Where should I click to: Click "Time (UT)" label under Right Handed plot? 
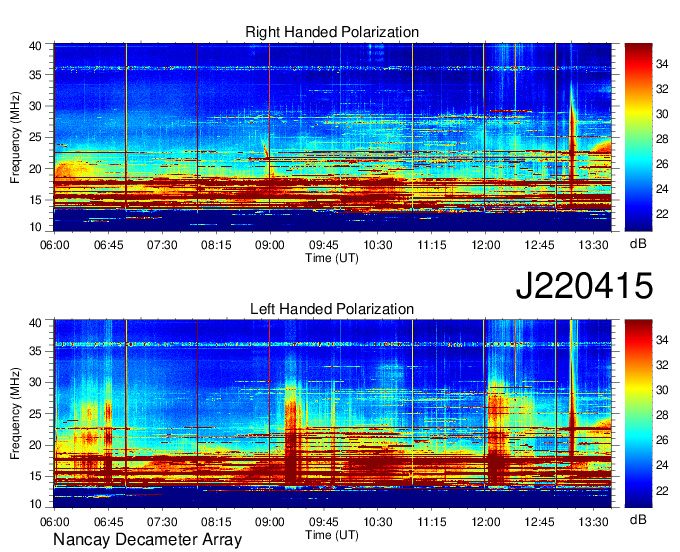332,258
